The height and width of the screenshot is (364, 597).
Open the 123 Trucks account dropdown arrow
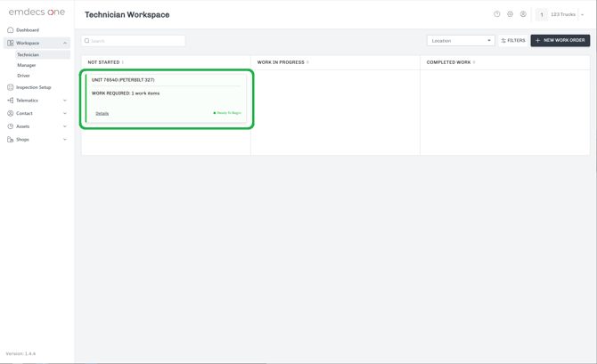pyautogui.click(x=582, y=14)
